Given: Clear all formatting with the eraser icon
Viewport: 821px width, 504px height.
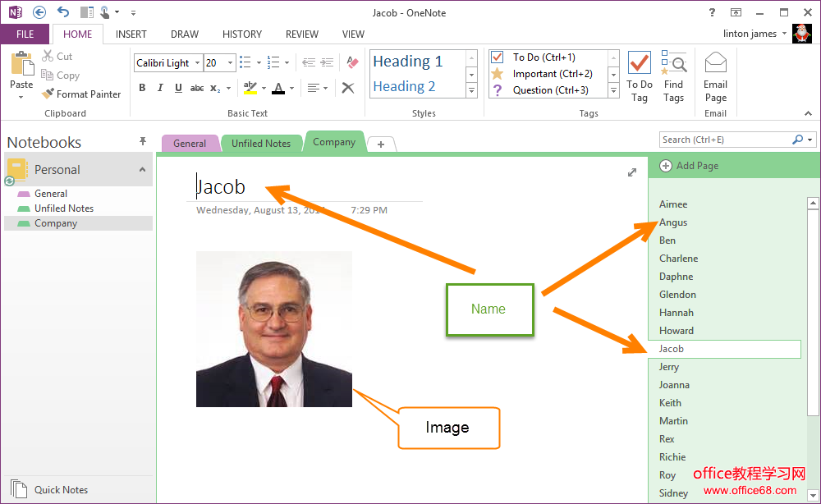Looking at the screenshot, I should point(353,62).
